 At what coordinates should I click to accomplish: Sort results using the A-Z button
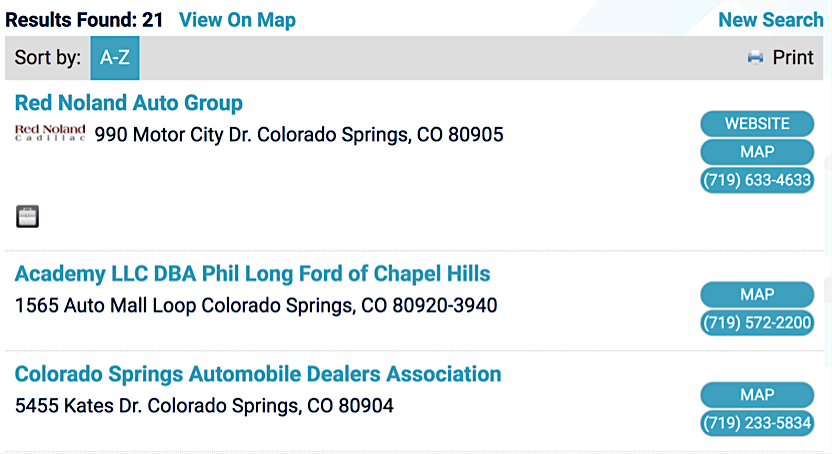tap(115, 58)
